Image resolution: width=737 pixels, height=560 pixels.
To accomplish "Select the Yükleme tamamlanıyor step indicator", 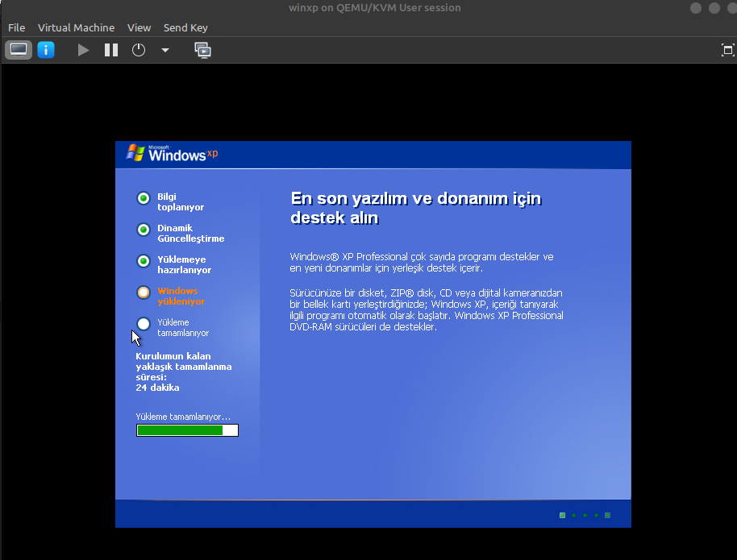I will (144, 324).
